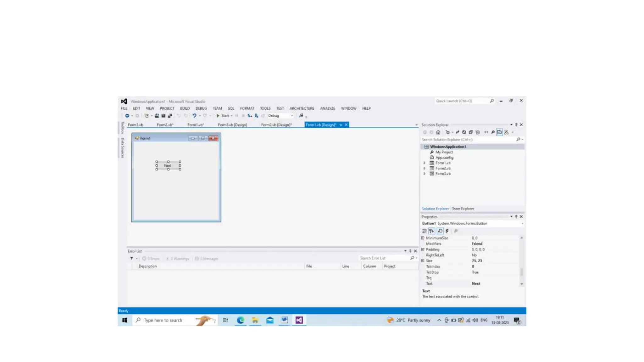Image resolution: width=644 pixels, height=362 pixels.
Task: Open the FORMAT menu
Action: (x=247, y=108)
